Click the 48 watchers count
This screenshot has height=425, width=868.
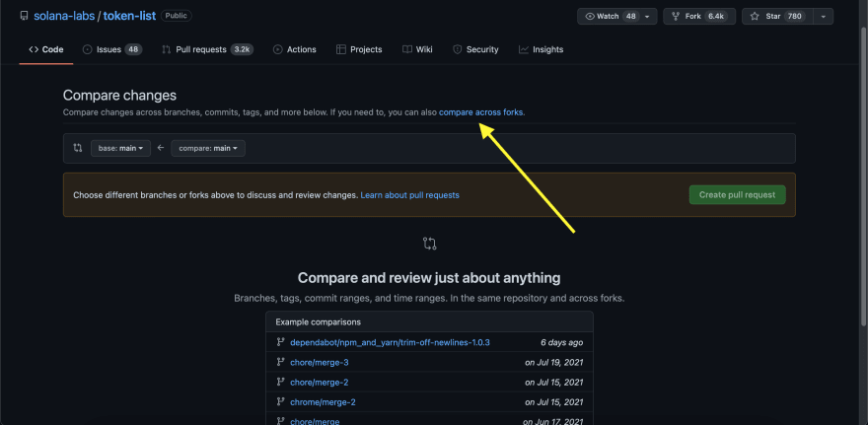pyautogui.click(x=630, y=17)
